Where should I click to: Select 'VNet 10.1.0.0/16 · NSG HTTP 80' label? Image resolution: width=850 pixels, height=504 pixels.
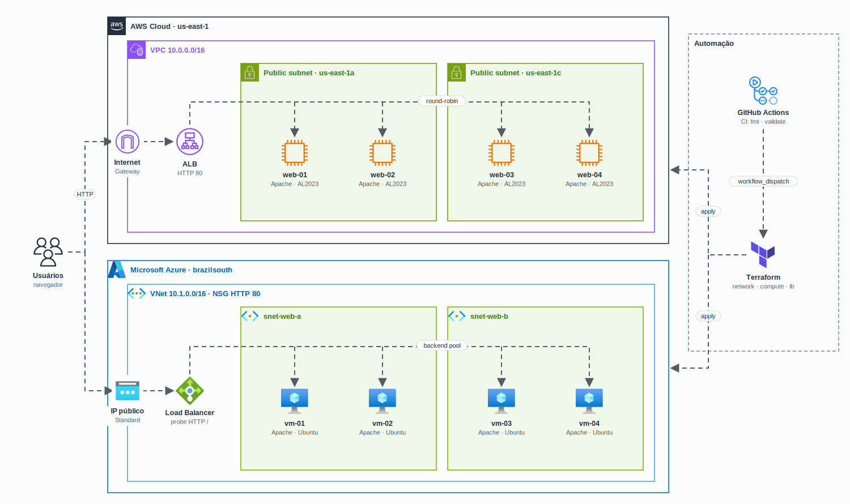pos(205,293)
